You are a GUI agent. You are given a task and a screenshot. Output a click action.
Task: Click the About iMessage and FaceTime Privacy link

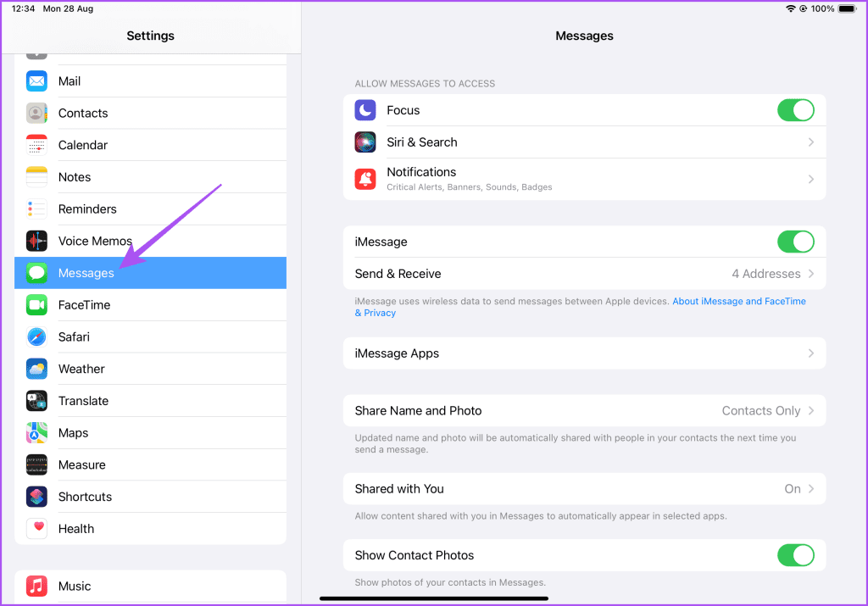tap(738, 301)
